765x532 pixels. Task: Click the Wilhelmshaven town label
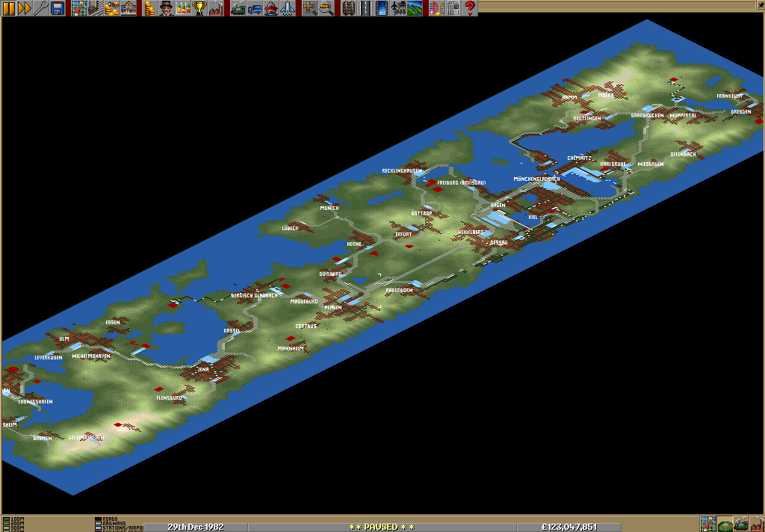tap(91, 356)
